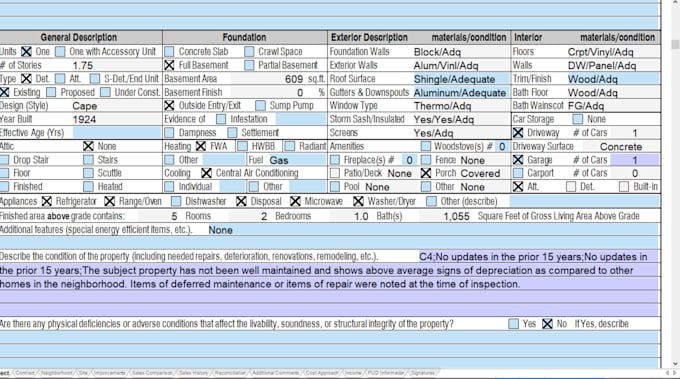Check the Fireplace(s) amenity box
The image size is (680, 379).
tap(335, 160)
